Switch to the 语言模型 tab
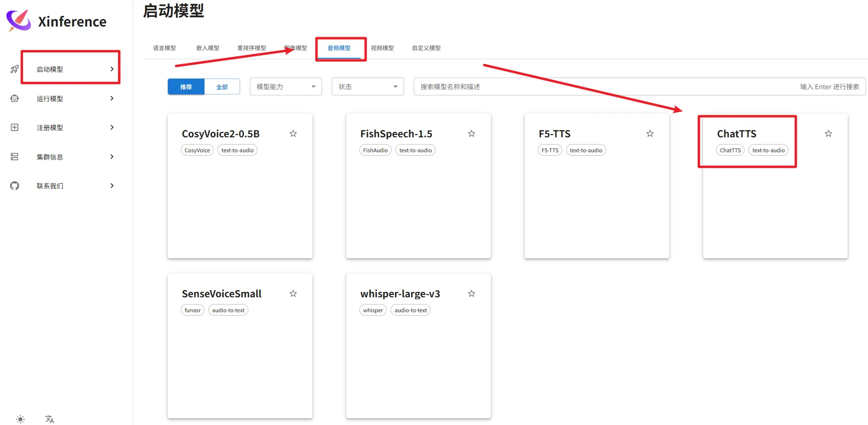868x425 pixels. (164, 48)
